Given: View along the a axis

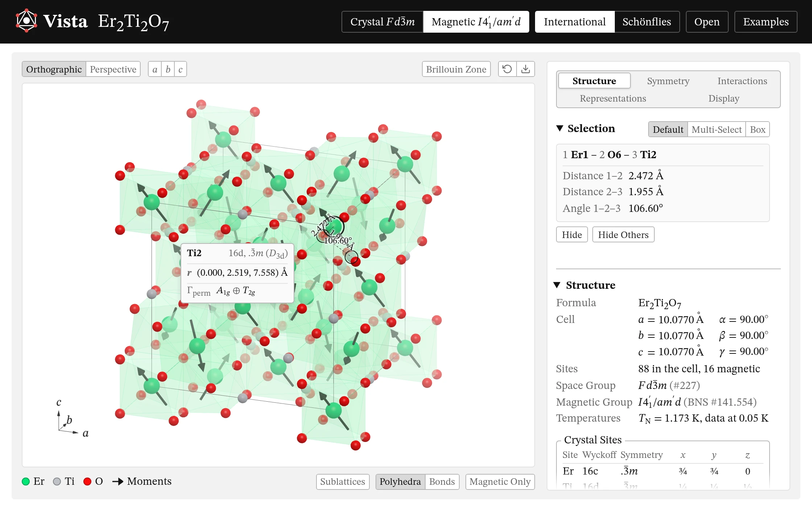Looking at the screenshot, I should (155, 69).
